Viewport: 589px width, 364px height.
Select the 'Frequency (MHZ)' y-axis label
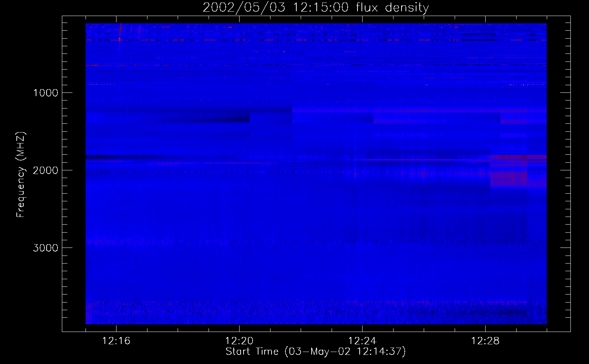(21, 175)
